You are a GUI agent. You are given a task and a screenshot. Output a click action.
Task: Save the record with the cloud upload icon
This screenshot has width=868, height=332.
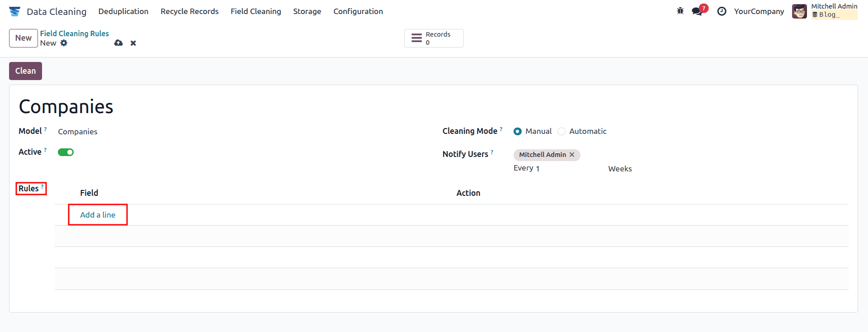pos(118,43)
